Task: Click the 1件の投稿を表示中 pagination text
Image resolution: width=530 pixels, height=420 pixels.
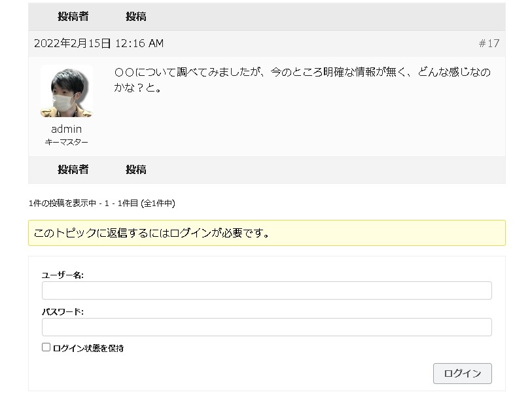Action: (102, 203)
